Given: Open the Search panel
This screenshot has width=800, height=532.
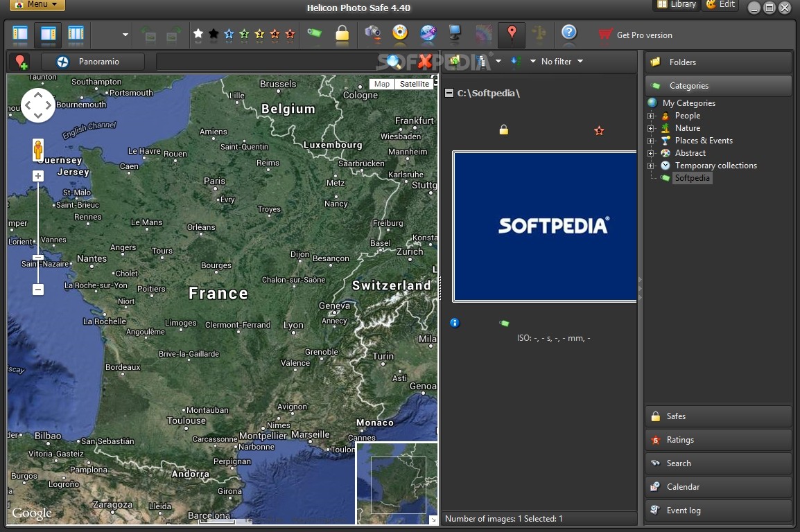Looking at the screenshot, I should pyautogui.click(x=718, y=463).
